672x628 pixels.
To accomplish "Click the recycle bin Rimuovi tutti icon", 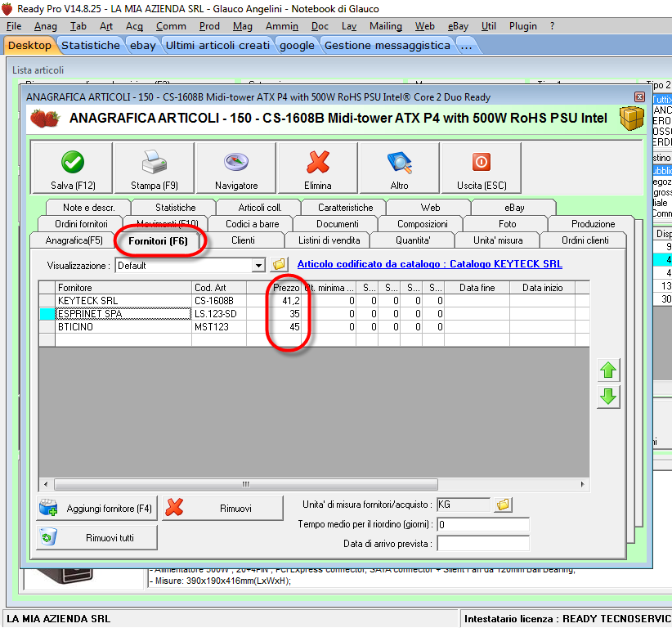I will (x=48, y=536).
